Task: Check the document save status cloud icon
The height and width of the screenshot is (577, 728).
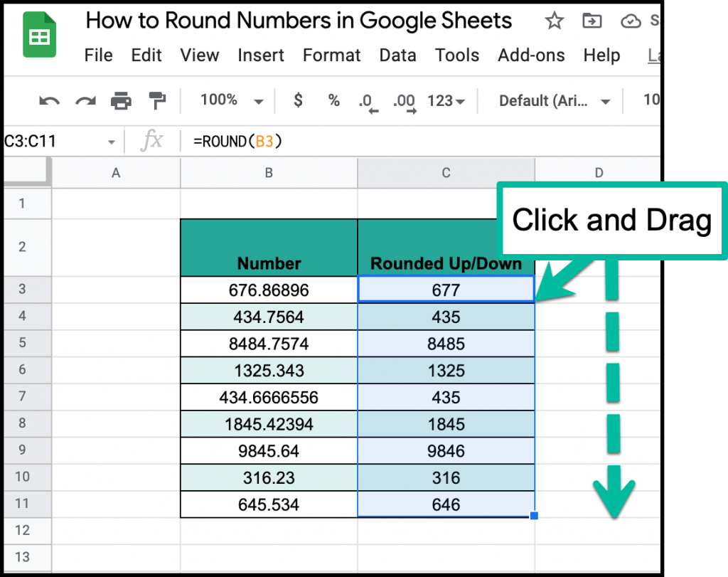Action: pos(631,22)
